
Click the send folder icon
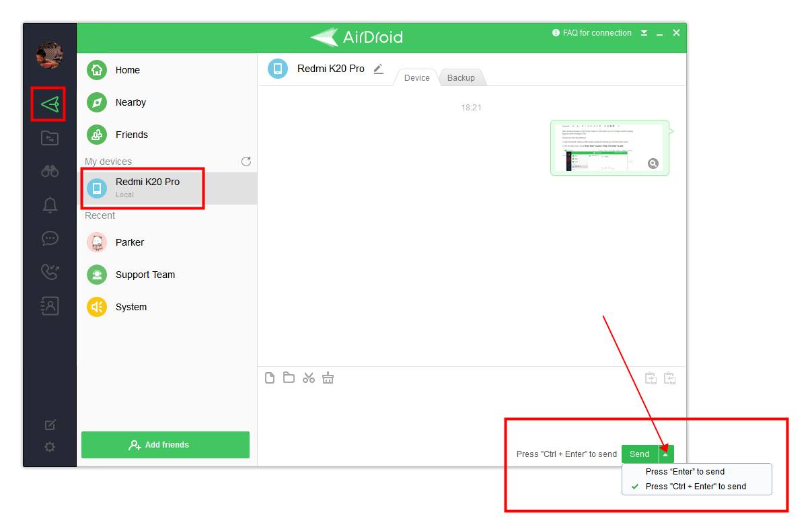[x=289, y=378]
